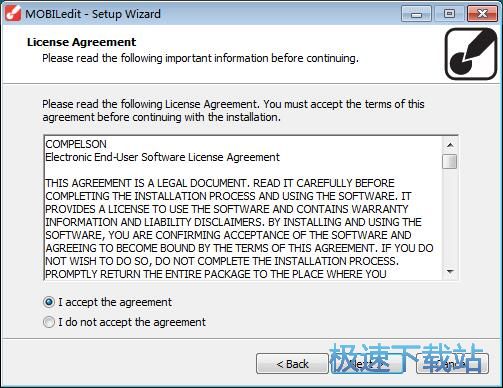Go back with the "< Back" button
This screenshot has height=388, width=503.
click(x=292, y=364)
